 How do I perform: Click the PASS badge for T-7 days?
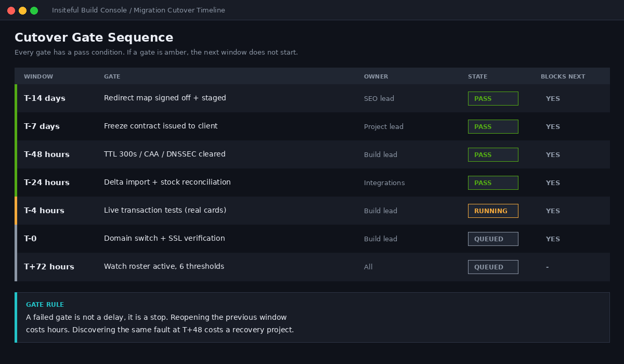[x=493, y=126]
